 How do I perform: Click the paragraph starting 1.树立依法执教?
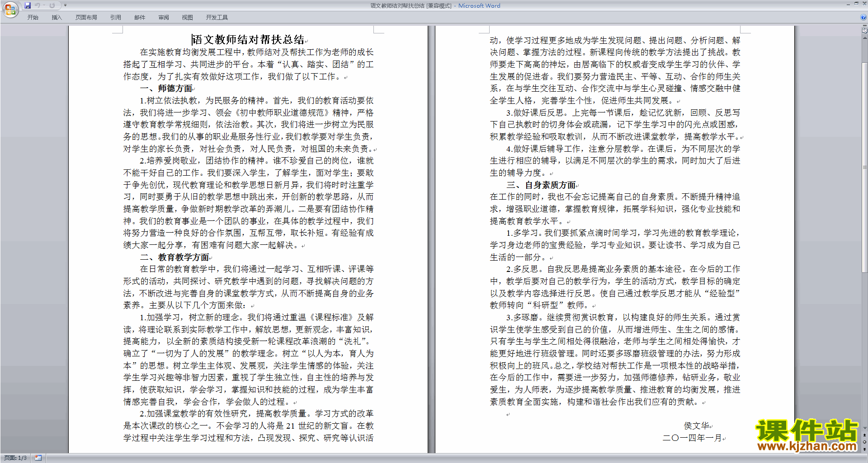coord(249,125)
